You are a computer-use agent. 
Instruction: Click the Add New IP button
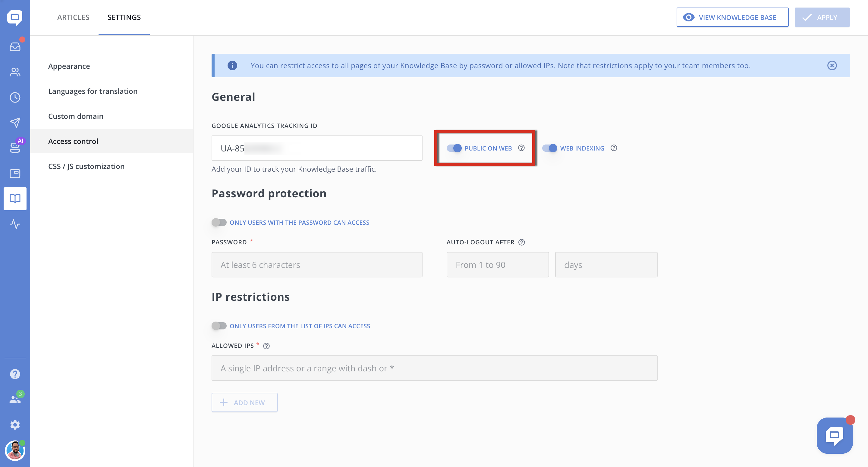[244, 402]
